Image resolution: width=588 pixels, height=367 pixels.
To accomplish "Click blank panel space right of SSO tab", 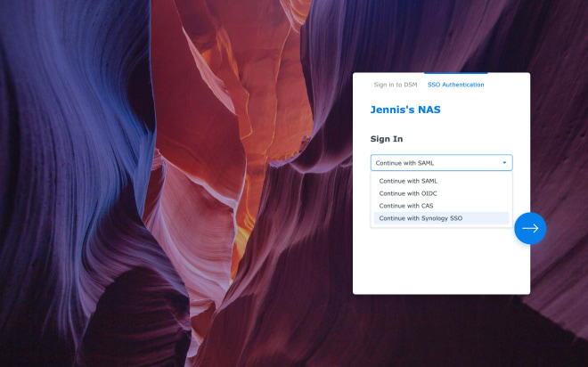I will click(x=508, y=85).
